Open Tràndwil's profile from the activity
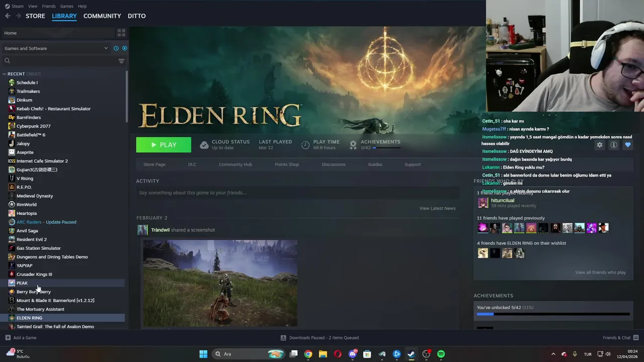 point(160,230)
